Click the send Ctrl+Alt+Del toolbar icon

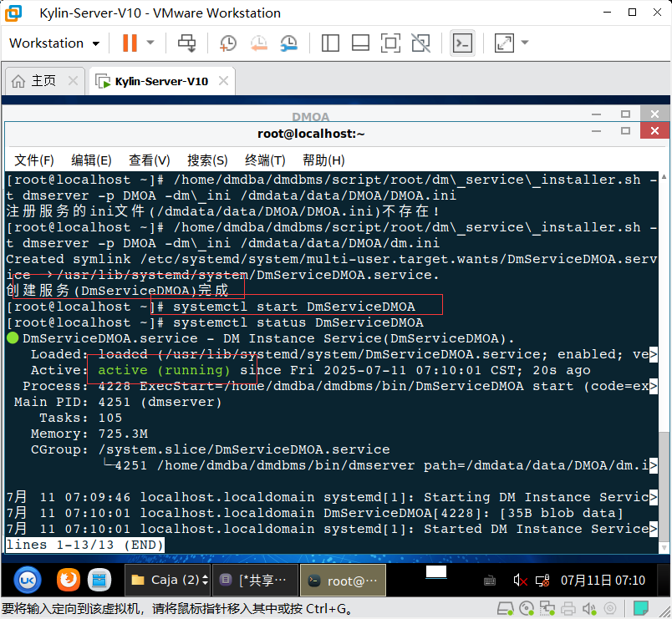click(x=187, y=43)
